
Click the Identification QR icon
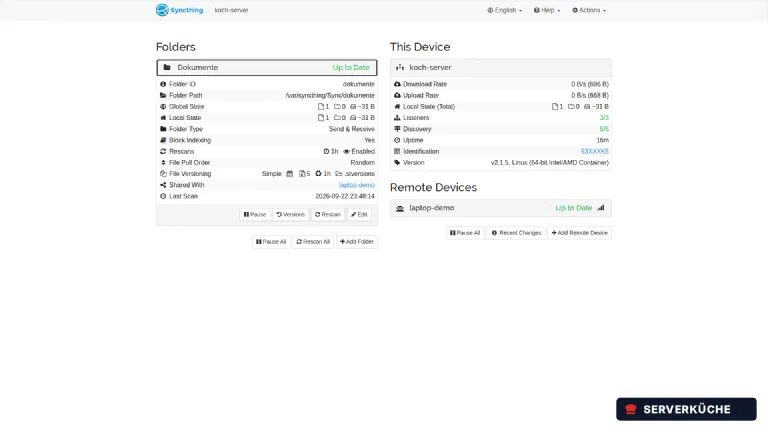[397, 151]
